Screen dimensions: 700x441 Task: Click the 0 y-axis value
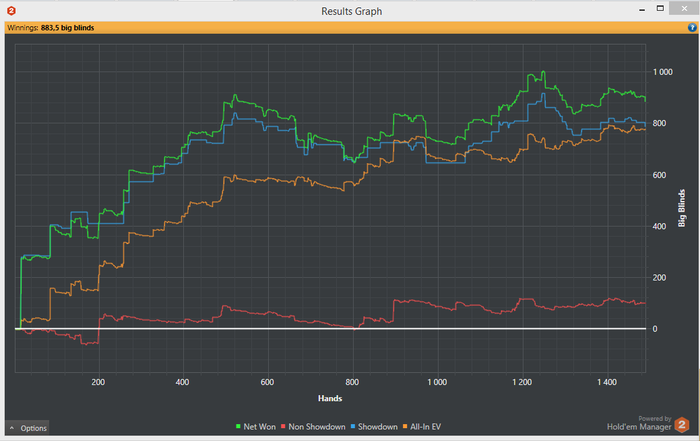tap(655, 329)
